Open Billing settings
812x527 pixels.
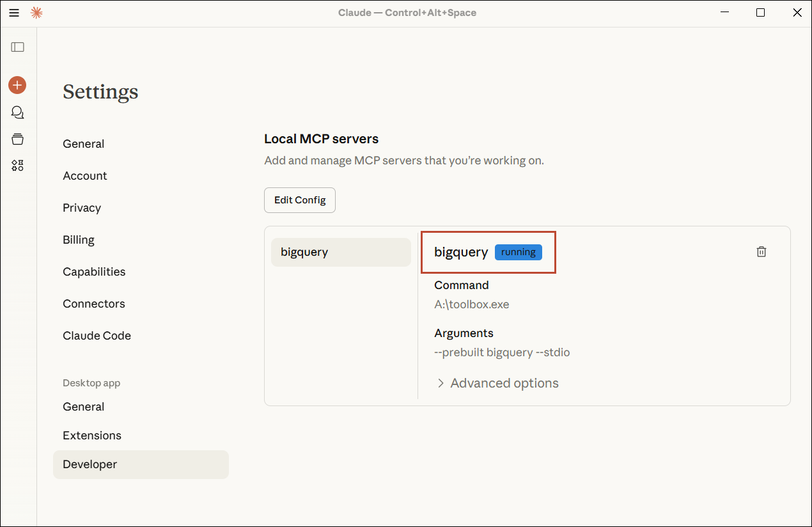(79, 240)
